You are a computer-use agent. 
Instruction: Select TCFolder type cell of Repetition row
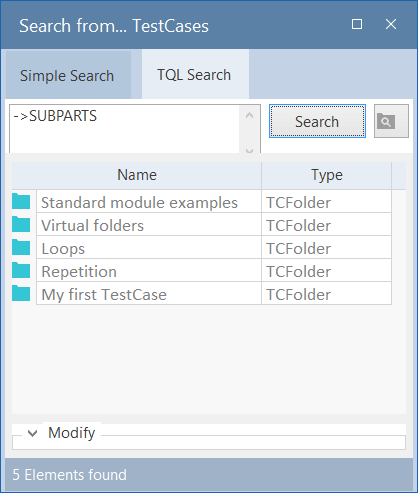(327, 271)
